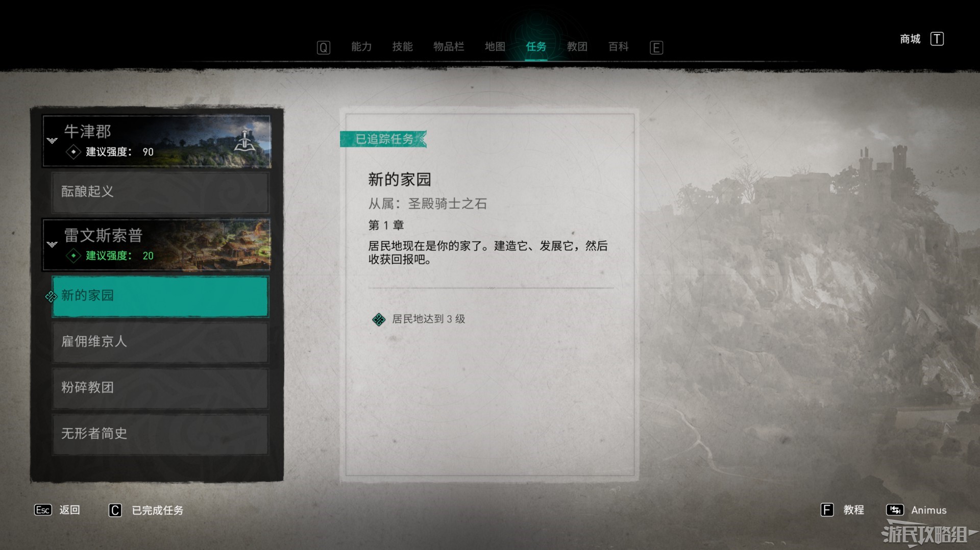
Task: Click the tracked quest marker beside 新的家园
Action: 51,296
